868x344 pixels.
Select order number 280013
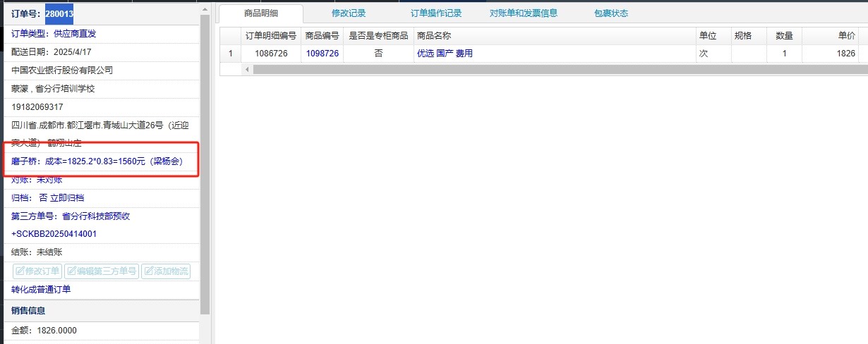coord(59,13)
